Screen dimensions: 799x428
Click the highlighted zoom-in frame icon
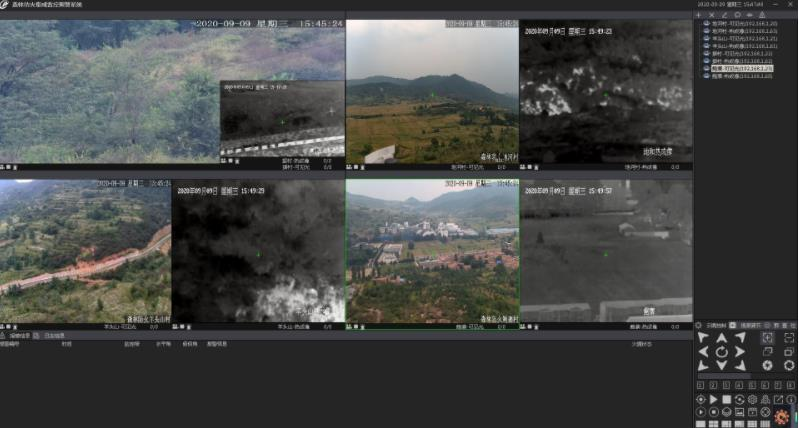tap(768, 338)
